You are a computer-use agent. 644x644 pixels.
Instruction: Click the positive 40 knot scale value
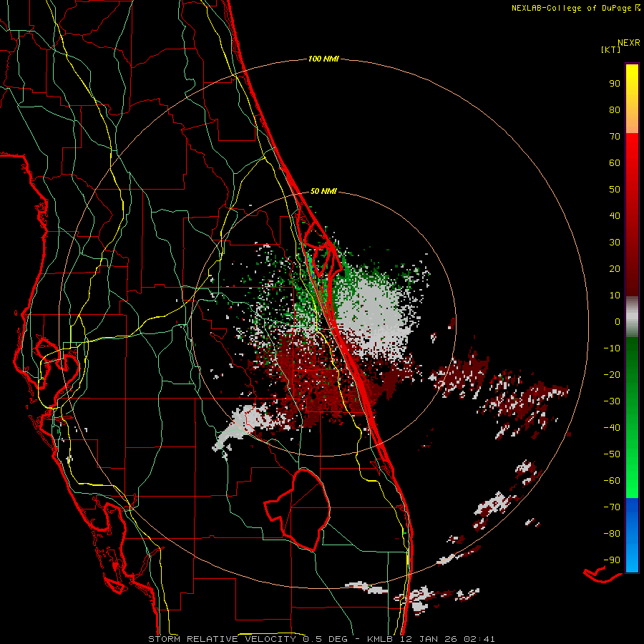tap(615, 216)
